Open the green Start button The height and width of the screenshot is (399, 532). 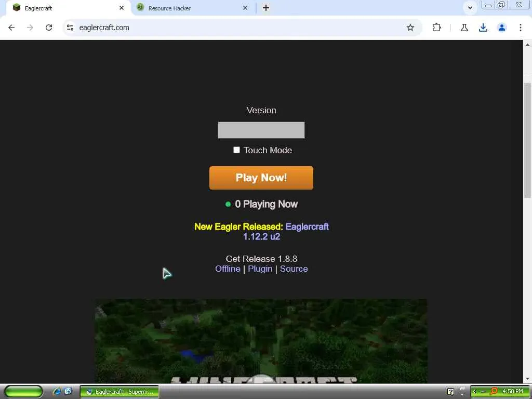click(x=24, y=392)
